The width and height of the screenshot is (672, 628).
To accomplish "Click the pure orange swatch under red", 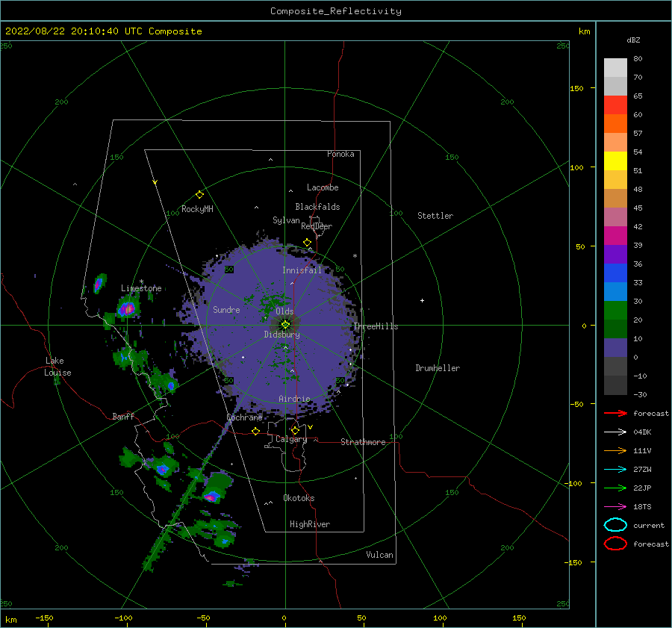I will pyautogui.click(x=615, y=123).
